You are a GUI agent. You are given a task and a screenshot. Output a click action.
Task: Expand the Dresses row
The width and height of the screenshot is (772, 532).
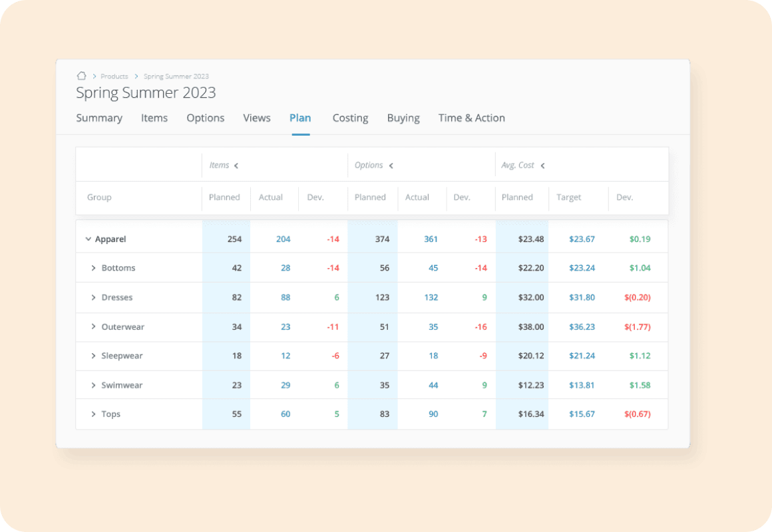pyautogui.click(x=94, y=297)
